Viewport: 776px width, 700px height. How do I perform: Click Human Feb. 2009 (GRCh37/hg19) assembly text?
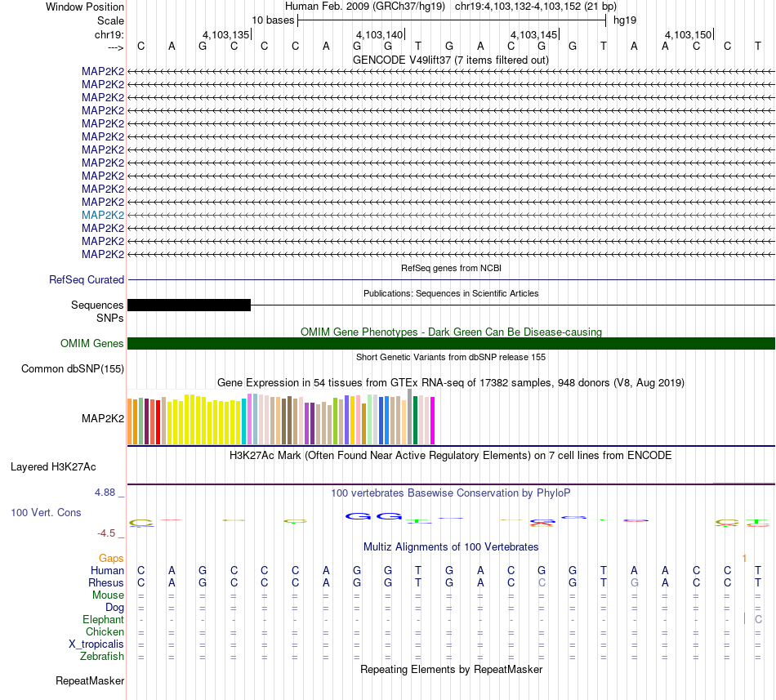click(x=365, y=7)
